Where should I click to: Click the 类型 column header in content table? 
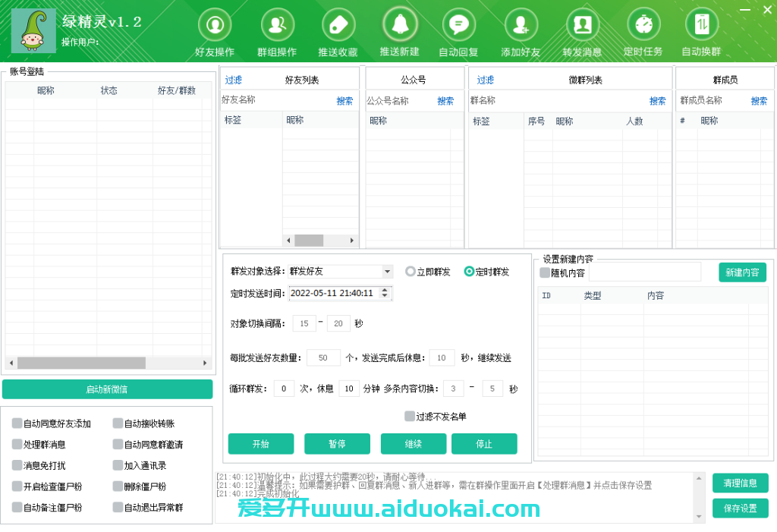click(592, 295)
